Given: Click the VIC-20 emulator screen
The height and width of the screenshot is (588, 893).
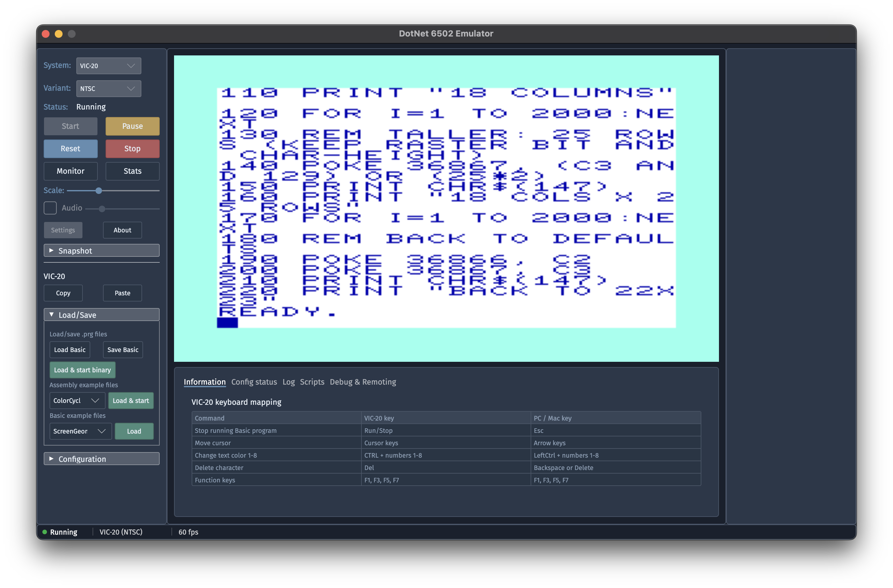Looking at the screenshot, I should pos(446,209).
